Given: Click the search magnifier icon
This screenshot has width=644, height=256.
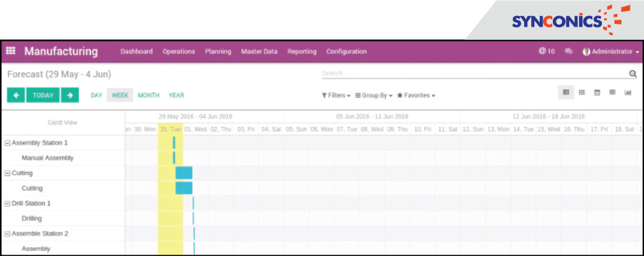Looking at the screenshot, I should point(633,74).
